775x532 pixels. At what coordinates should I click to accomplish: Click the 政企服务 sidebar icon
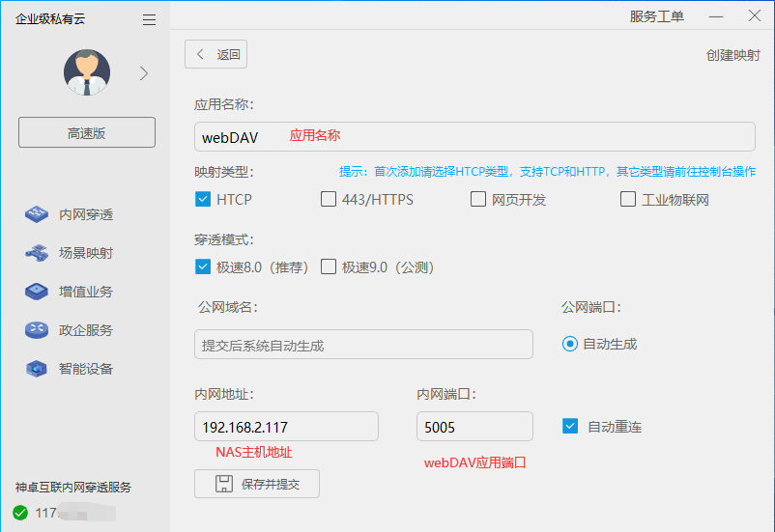[37, 330]
